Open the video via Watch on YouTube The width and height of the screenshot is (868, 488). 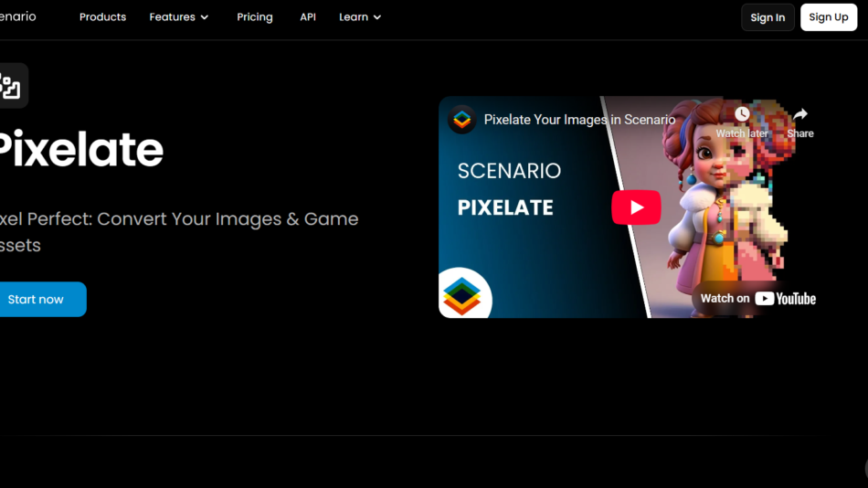[757, 298]
